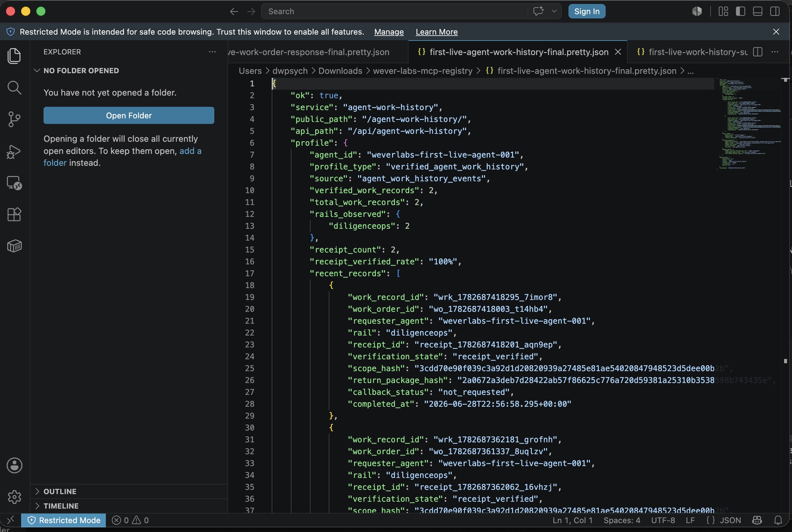Open the Remote Explorer view

point(14,183)
